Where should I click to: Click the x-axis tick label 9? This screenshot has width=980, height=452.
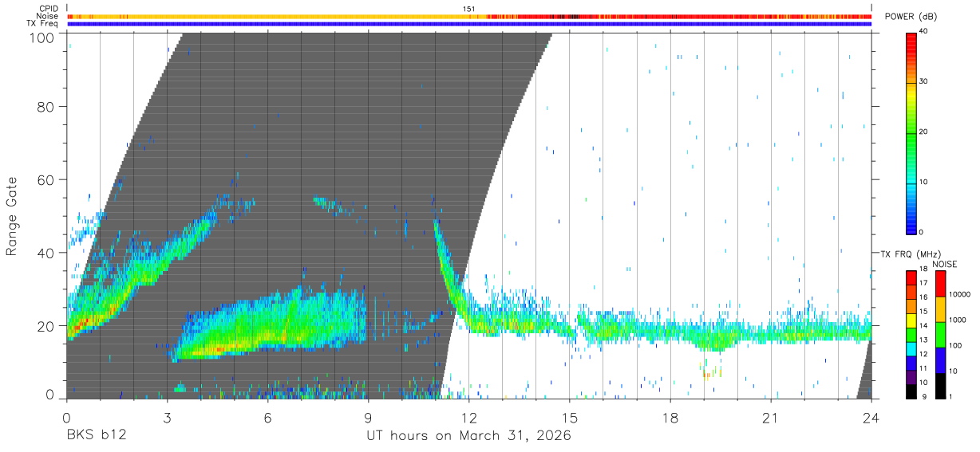(368, 418)
